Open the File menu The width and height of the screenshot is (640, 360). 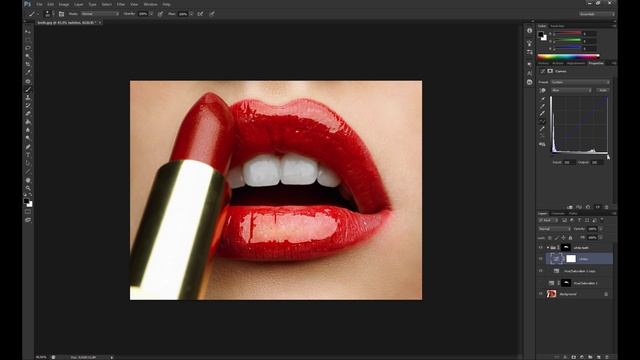click(39, 4)
